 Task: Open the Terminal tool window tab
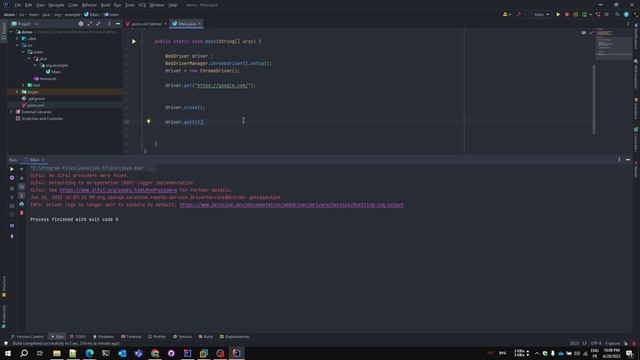click(x=131, y=337)
